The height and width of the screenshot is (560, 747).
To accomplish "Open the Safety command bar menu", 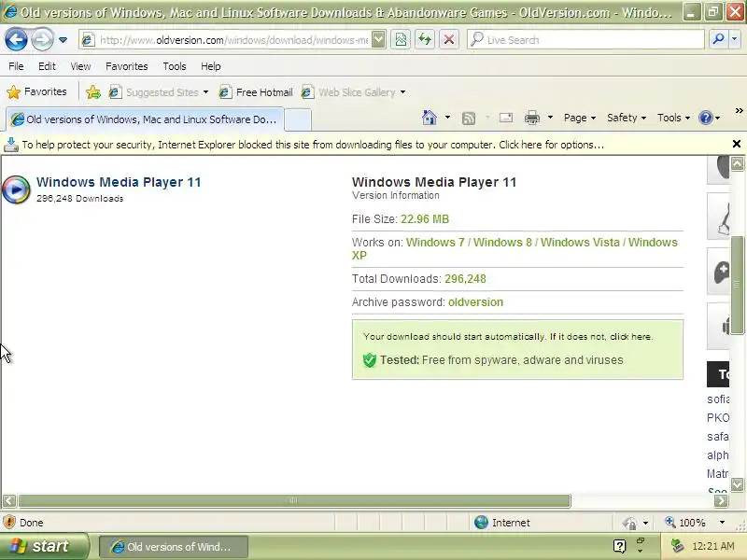I will click(x=627, y=118).
